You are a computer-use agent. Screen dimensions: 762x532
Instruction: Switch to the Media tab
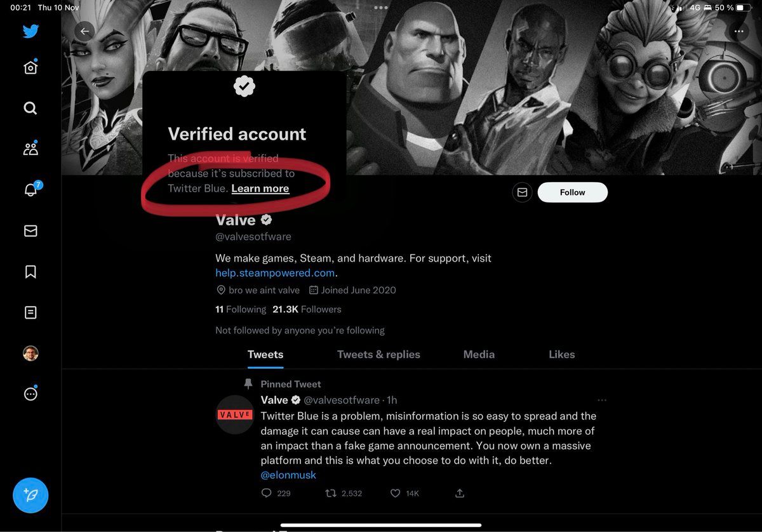479,355
